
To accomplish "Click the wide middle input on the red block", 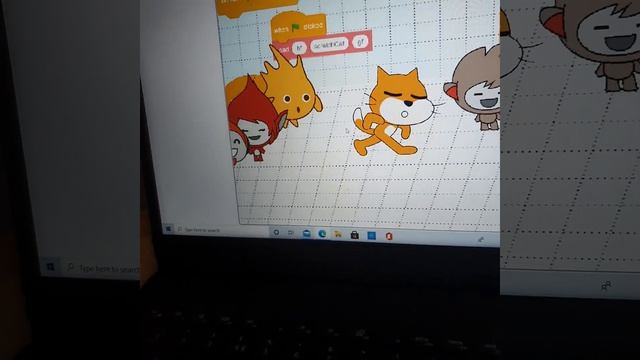I will [329, 44].
